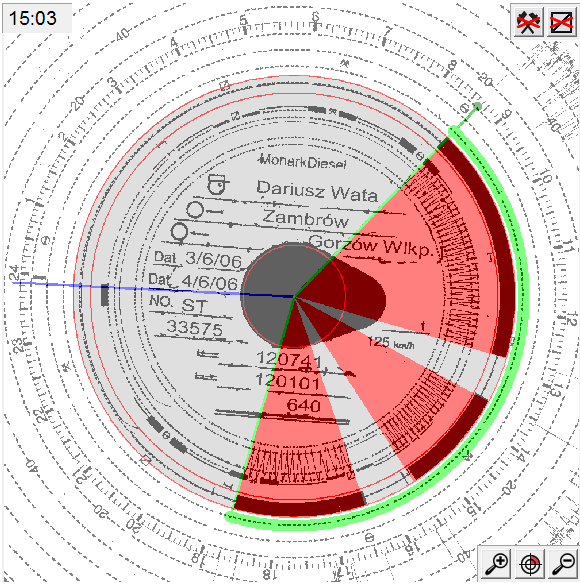Screen dimensions: 580x584
Task: Toggle the crossed-out hammers work activity icon
Action: (527, 21)
